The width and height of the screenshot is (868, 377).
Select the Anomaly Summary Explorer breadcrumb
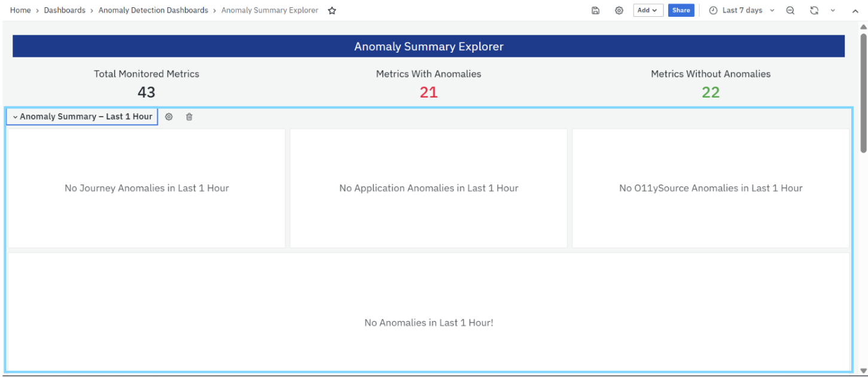click(270, 10)
